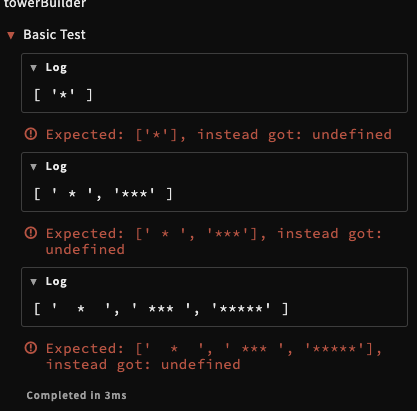Click the error message expecting [' * ', '***']
The image size is (417, 411).
pyautogui.click(x=214, y=241)
